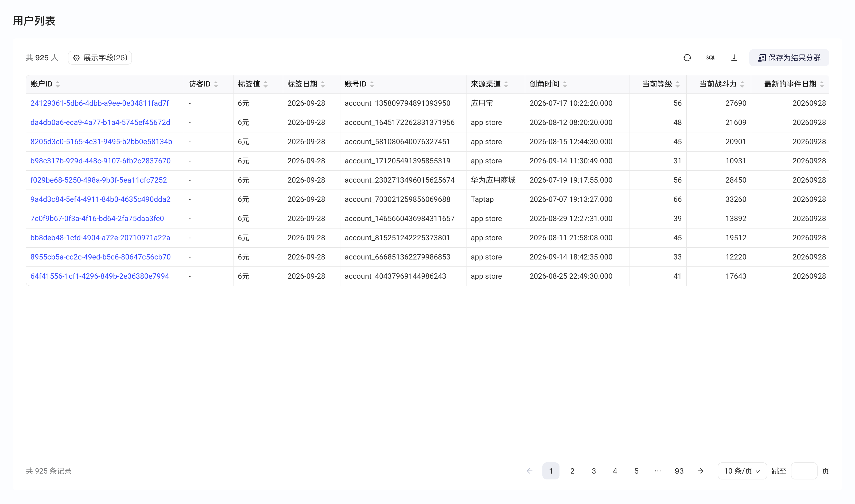855x504 pixels.
Task: Click the pagination ellipsis
Action: 658,471
